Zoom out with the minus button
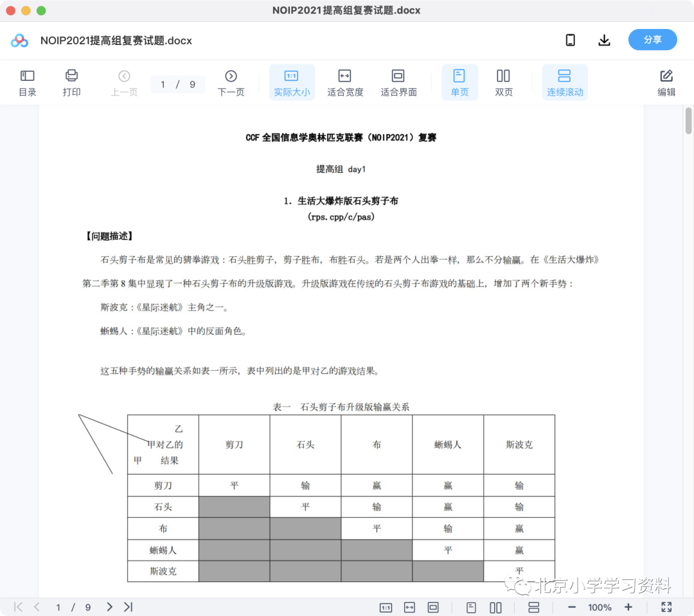Viewport: 694px width, 616px height. [x=572, y=608]
